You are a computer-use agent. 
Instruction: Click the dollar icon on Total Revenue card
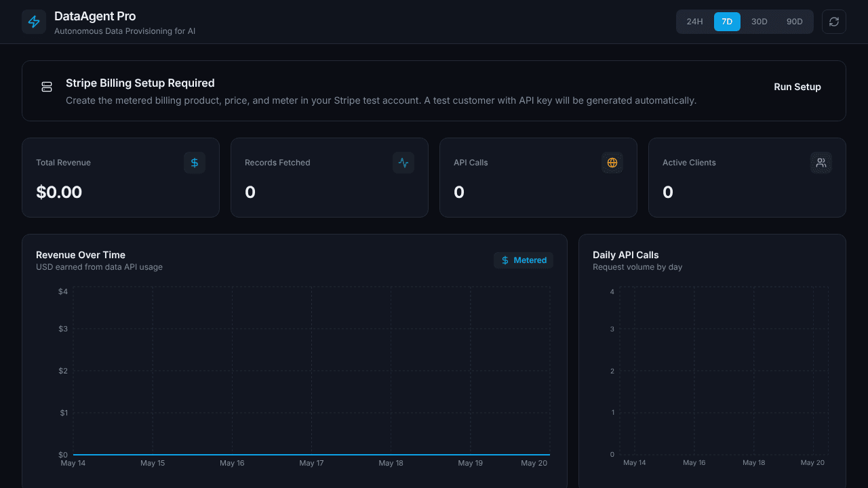point(195,163)
